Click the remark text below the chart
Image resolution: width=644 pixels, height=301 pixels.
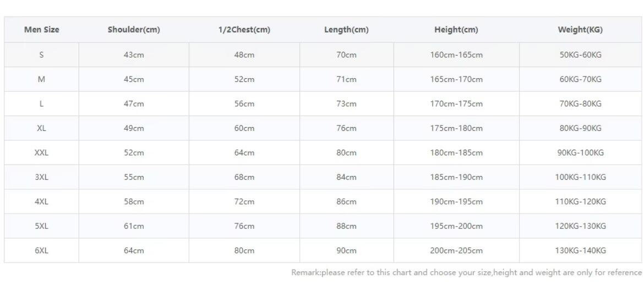(x=467, y=272)
